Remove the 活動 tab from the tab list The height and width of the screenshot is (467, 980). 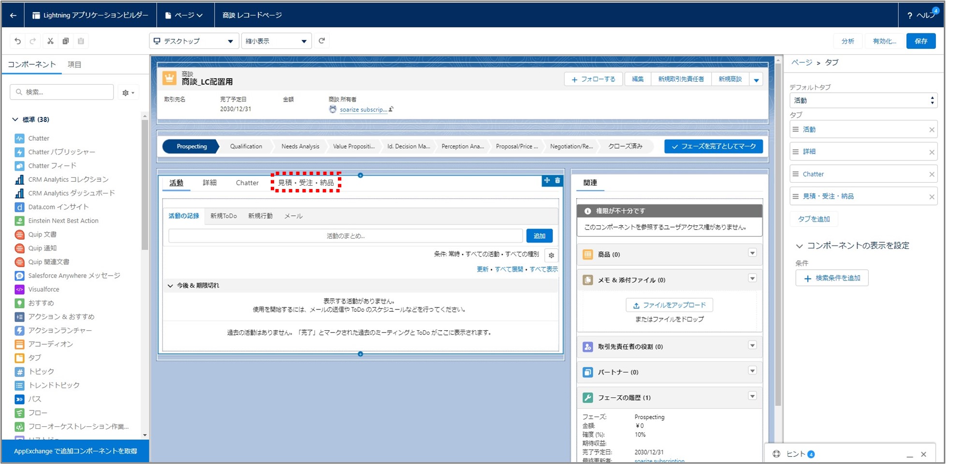[x=932, y=130]
